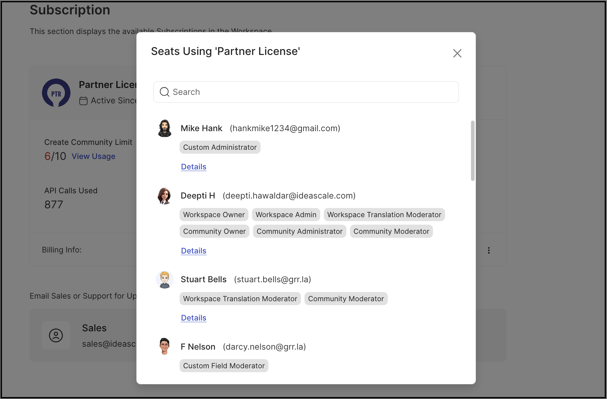
Task: Open View Usage for Create Community Limit
Action: click(93, 156)
